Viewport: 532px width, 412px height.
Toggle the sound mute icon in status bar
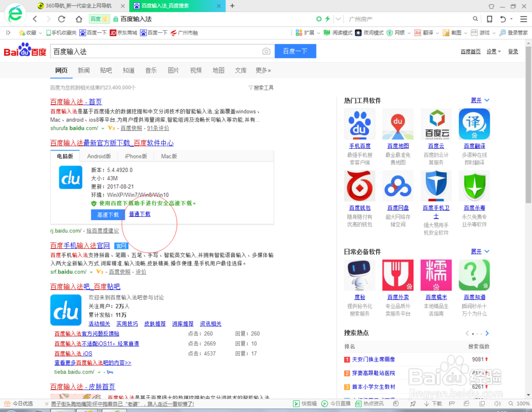497,403
